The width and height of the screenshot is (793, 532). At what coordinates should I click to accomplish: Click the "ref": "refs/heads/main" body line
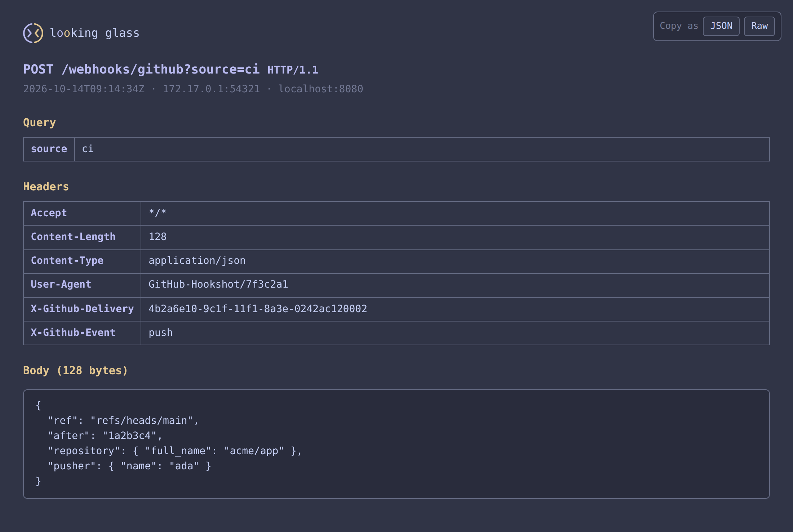tap(123, 421)
